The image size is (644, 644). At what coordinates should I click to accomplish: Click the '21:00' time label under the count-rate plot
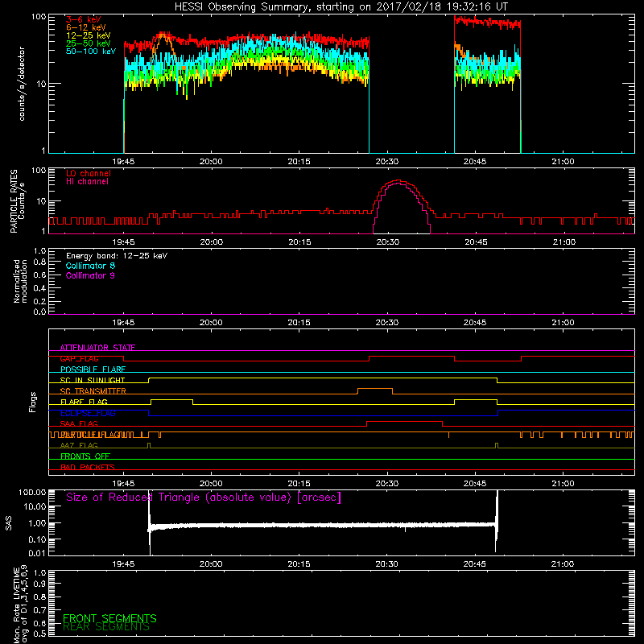point(563,162)
